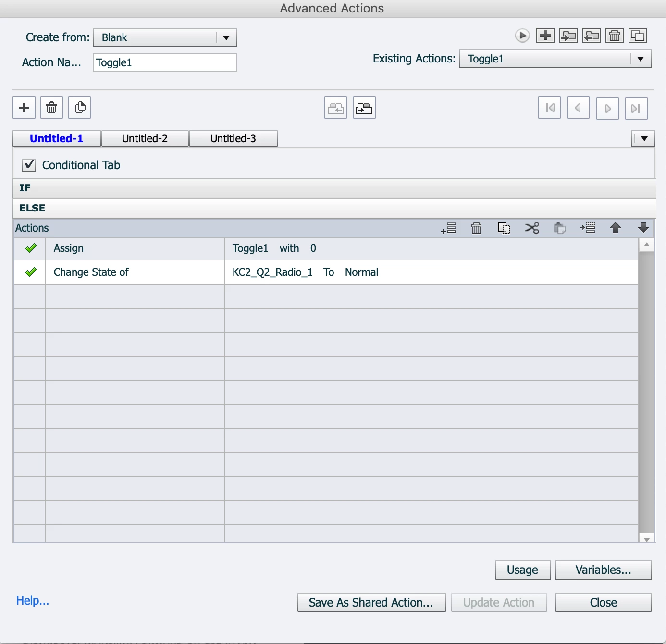Image resolution: width=666 pixels, height=644 pixels.
Task: Click the Import shared action icon
Action: tap(568, 36)
